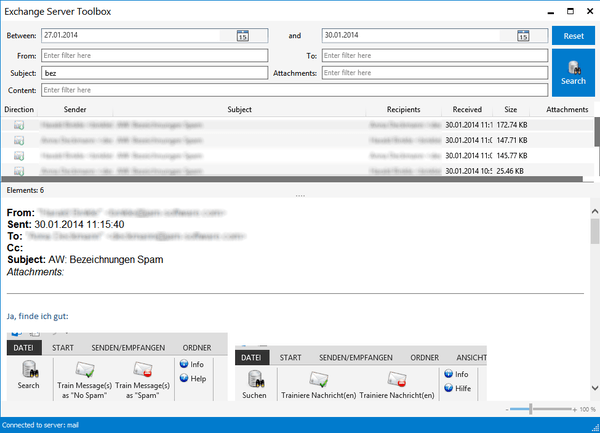Image resolution: width=600 pixels, height=433 pixels.
Task: Open calendar picker for end date 30.01.2014
Action: (523, 36)
